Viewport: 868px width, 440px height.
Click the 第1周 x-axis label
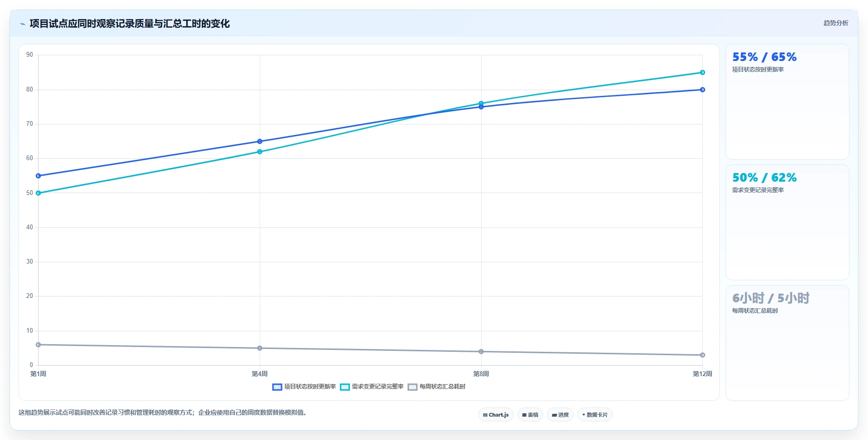click(x=38, y=374)
